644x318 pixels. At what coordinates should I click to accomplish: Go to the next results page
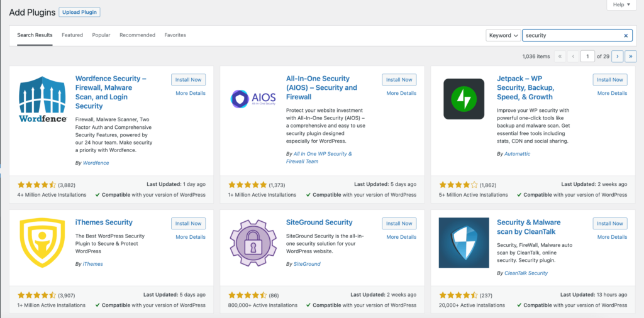click(618, 56)
